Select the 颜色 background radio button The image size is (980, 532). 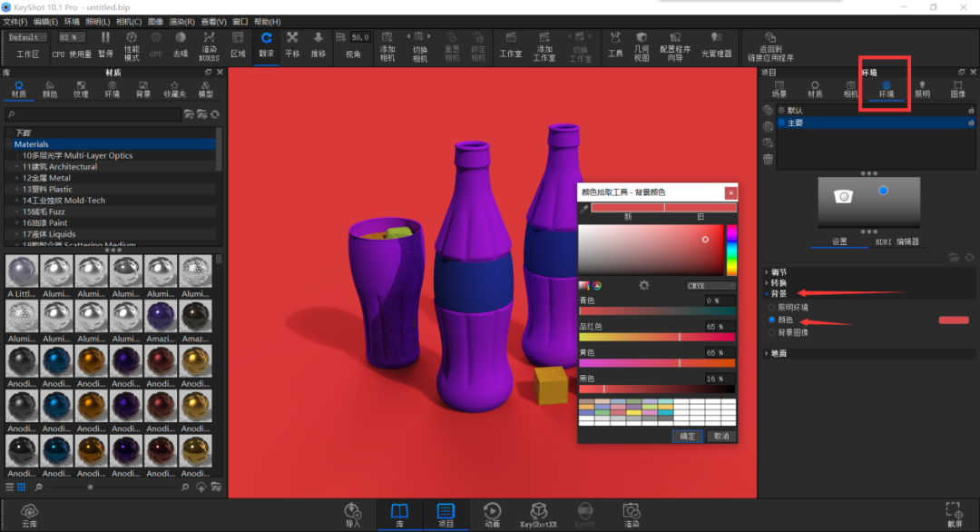click(x=772, y=320)
